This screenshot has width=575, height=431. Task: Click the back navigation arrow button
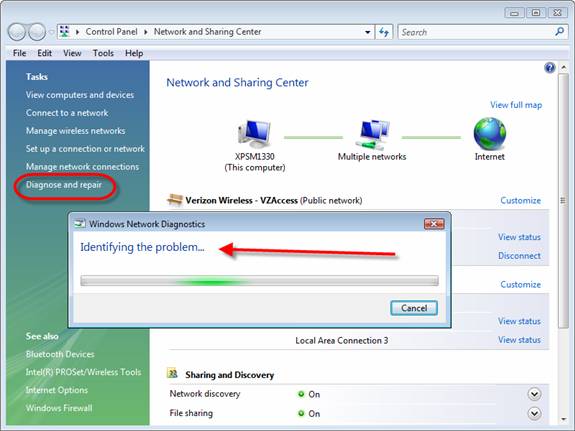tap(17, 32)
